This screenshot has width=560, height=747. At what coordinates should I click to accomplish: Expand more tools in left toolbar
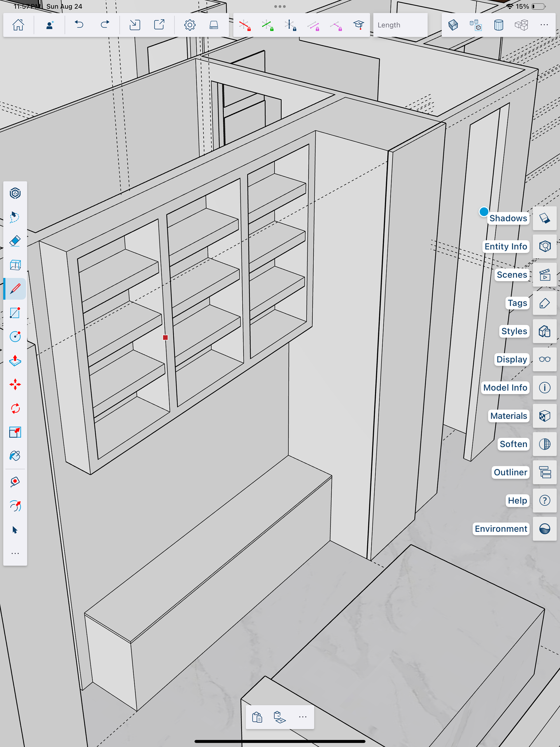[x=15, y=554]
